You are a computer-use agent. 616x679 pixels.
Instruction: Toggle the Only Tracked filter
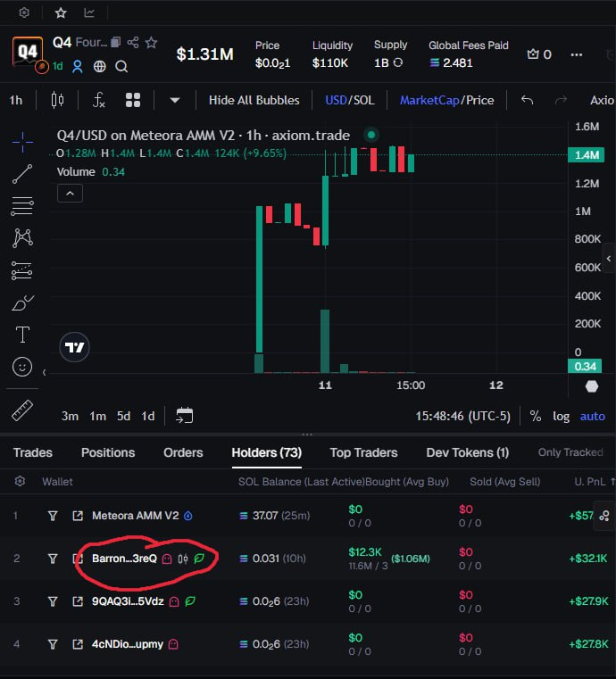570,452
